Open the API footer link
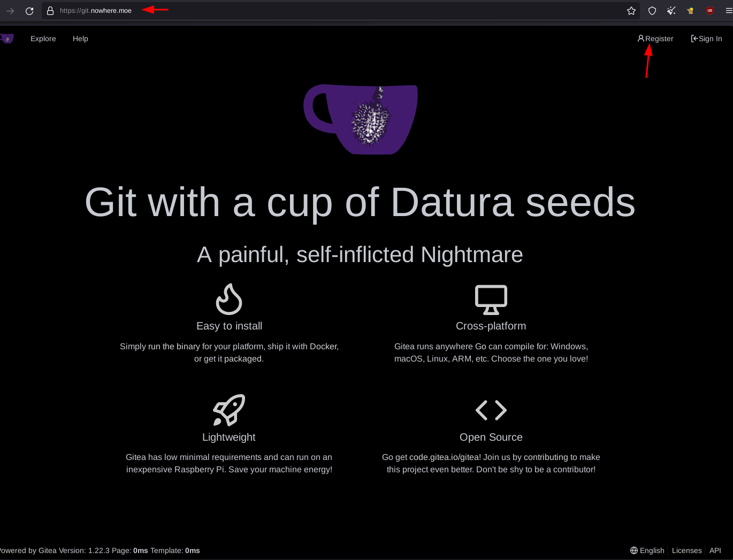Screen dimensions: 733x560 coord(715,550)
